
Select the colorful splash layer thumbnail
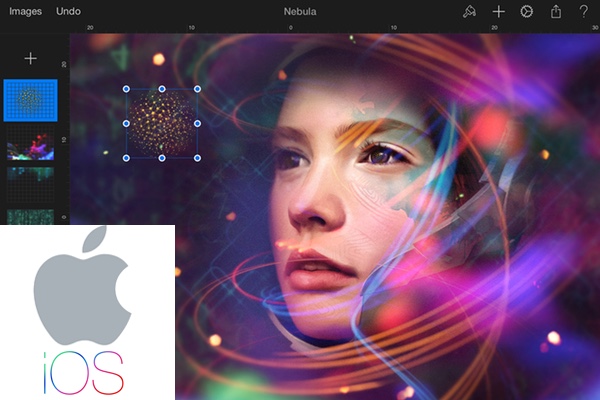31,144
